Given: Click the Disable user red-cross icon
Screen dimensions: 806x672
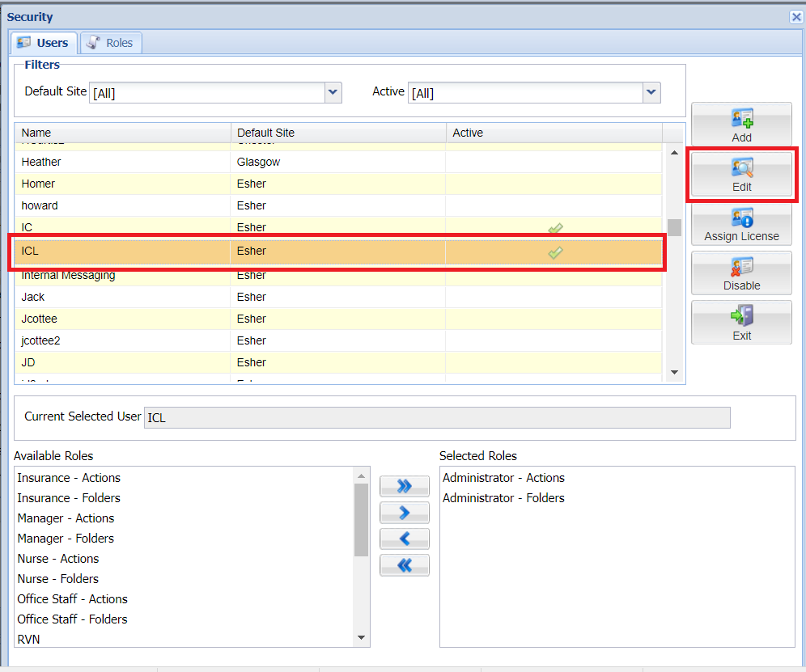Looking at the screenshot, I should [x=742, y=267].
